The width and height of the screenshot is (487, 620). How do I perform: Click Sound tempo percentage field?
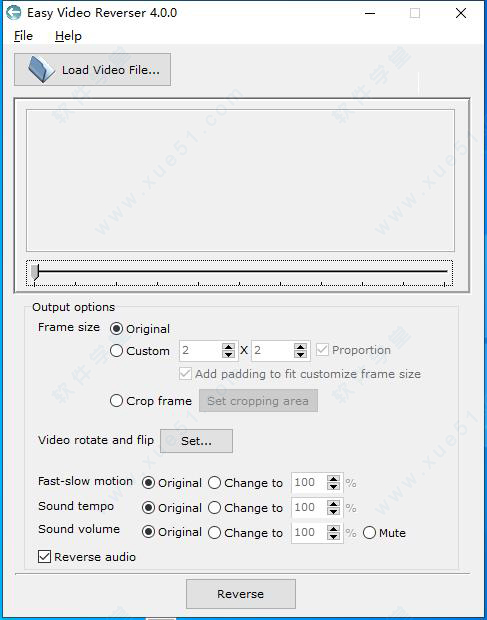coord(310,507)
